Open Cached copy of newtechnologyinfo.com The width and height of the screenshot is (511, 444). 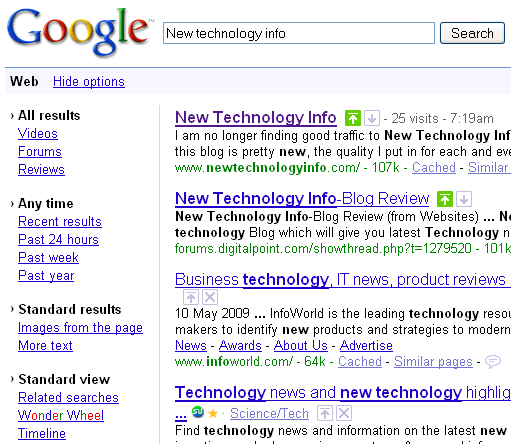pyautogui.click(x=434, y=167)
